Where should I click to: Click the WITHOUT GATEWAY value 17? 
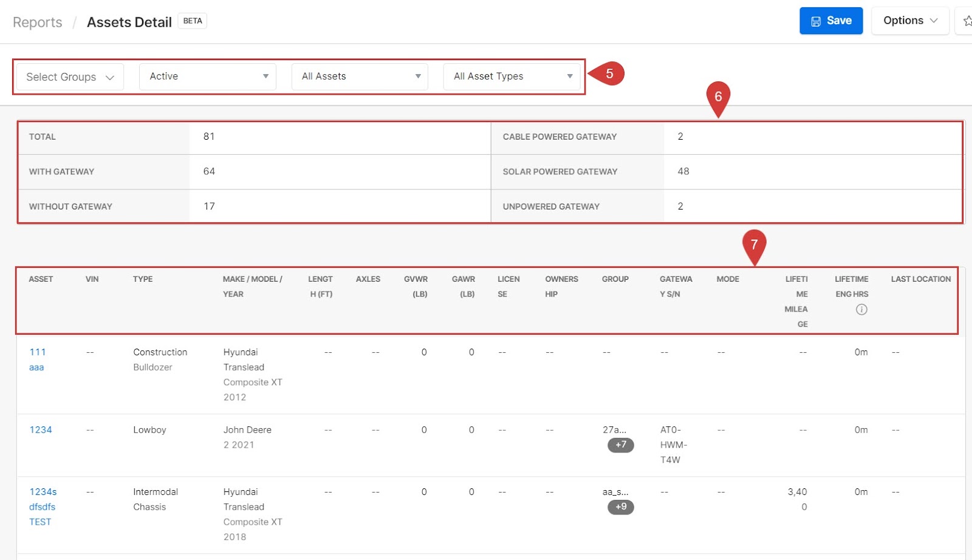[209, 207]
